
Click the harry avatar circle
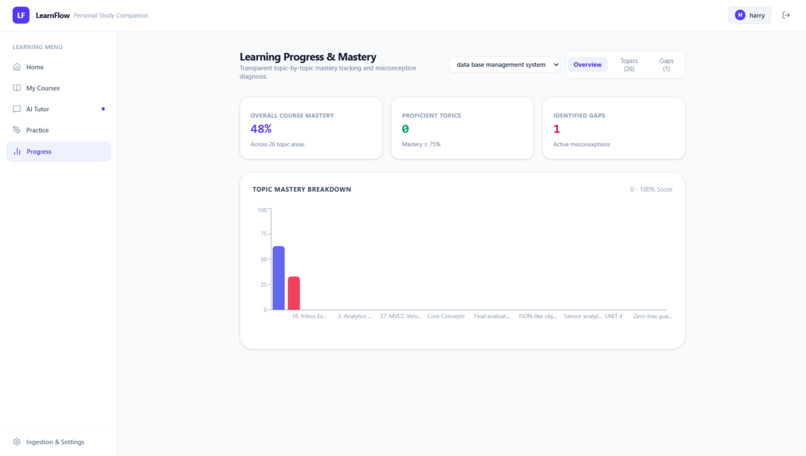coord(740,15)
